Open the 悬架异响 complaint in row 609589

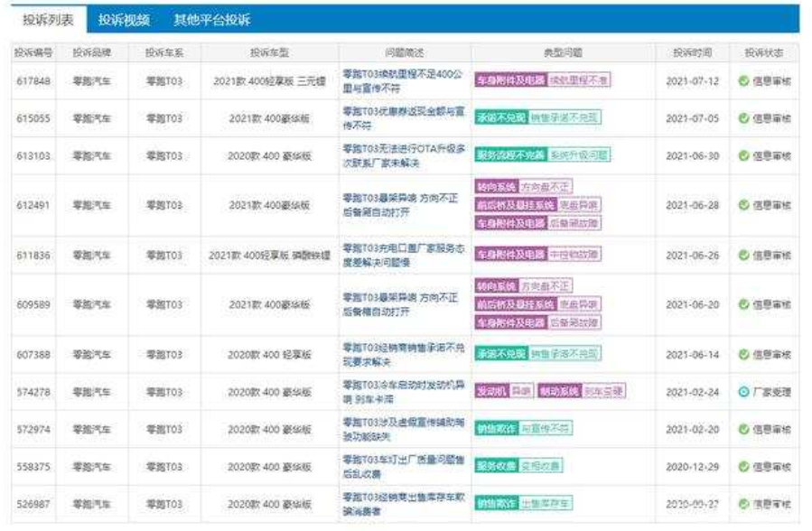tap(400, 304)
